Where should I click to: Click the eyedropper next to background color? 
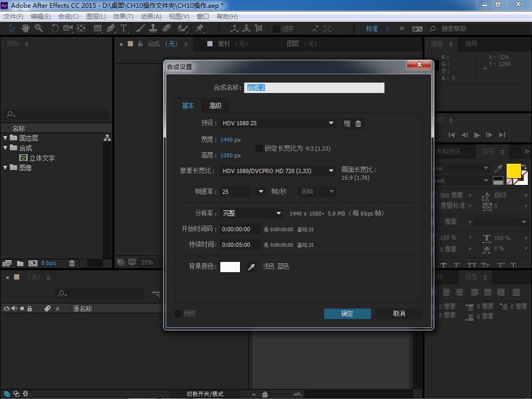[x=251, y=267]
